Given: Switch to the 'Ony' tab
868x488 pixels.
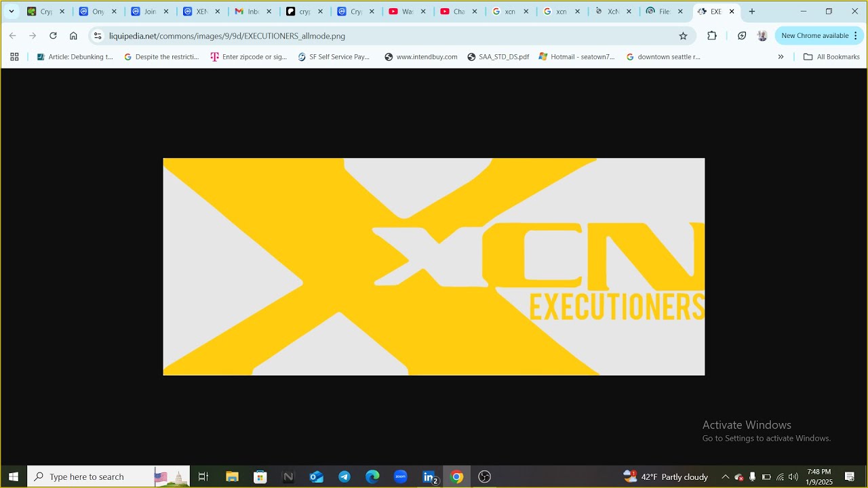Looking at the screenshot, I should pos(98,12).
